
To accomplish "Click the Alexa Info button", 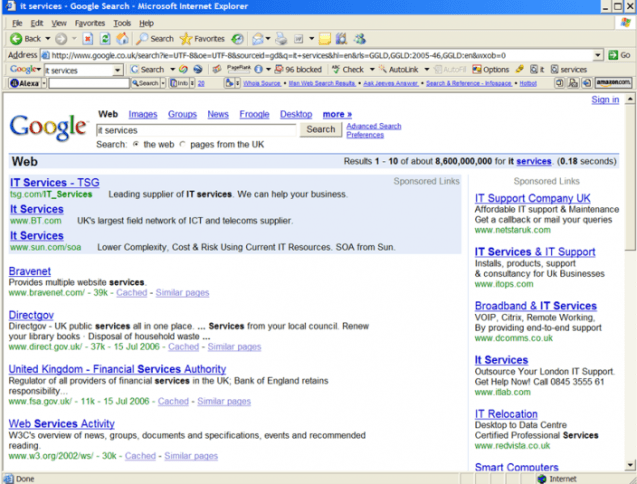I will 179,83.
